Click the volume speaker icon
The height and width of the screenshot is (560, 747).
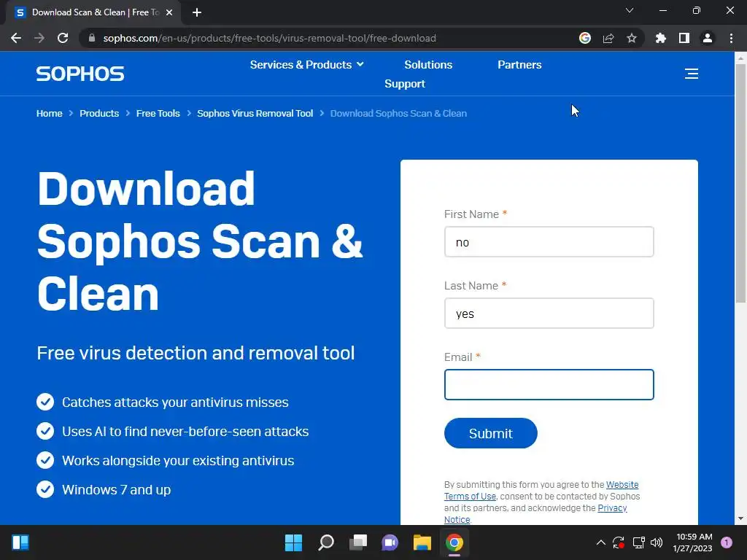(657, 542)
